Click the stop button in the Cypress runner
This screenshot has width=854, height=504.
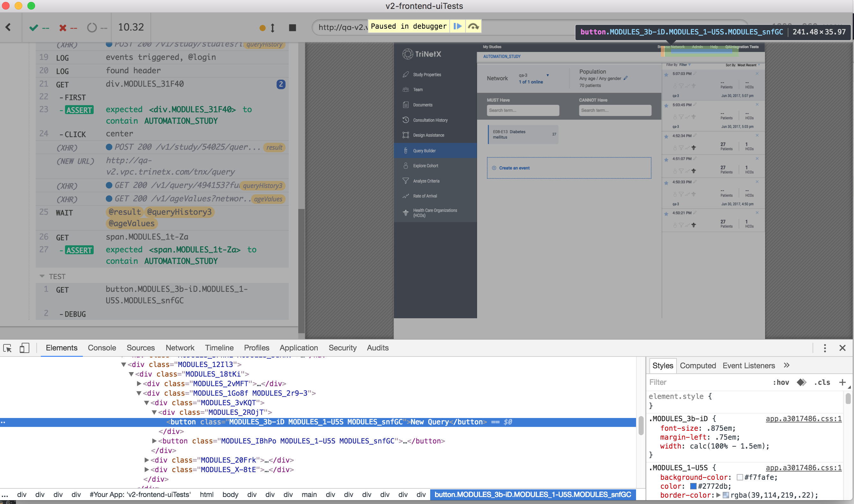(x=292, y=27)
